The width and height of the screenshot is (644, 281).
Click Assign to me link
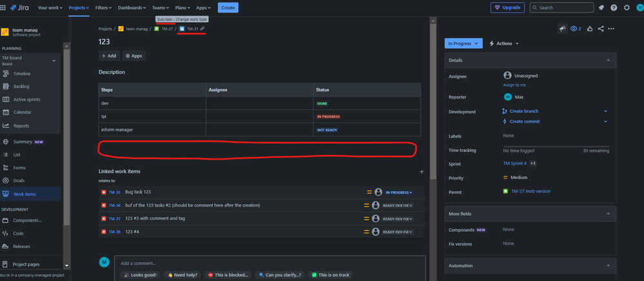(x=514, y=85)
